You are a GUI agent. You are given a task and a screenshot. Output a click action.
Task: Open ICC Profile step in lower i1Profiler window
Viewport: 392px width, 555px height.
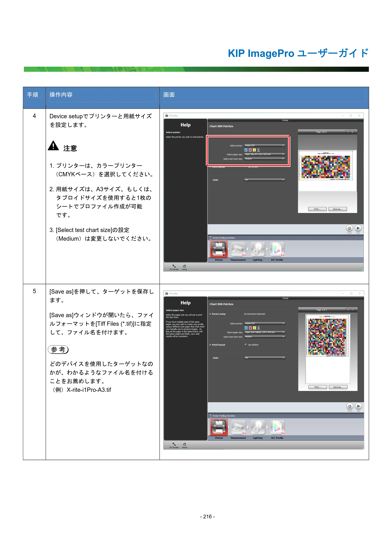coord(277,427)
